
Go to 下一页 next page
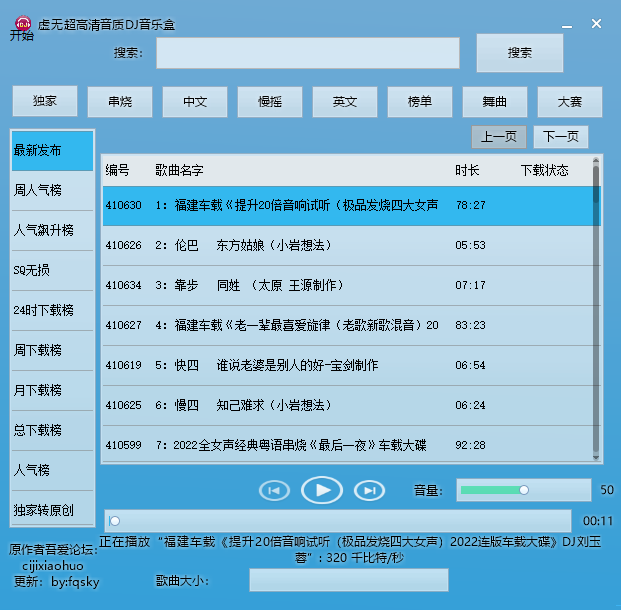click(x=560, y=137)
